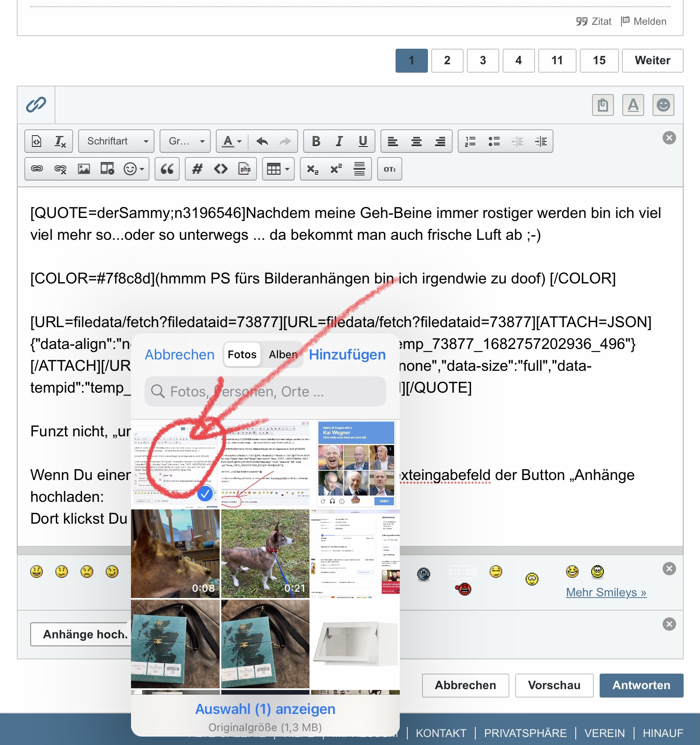The height and width of the screenshot is (745, 700).
Task: Switch to the Alben tab
Action: tap(283, 355)
